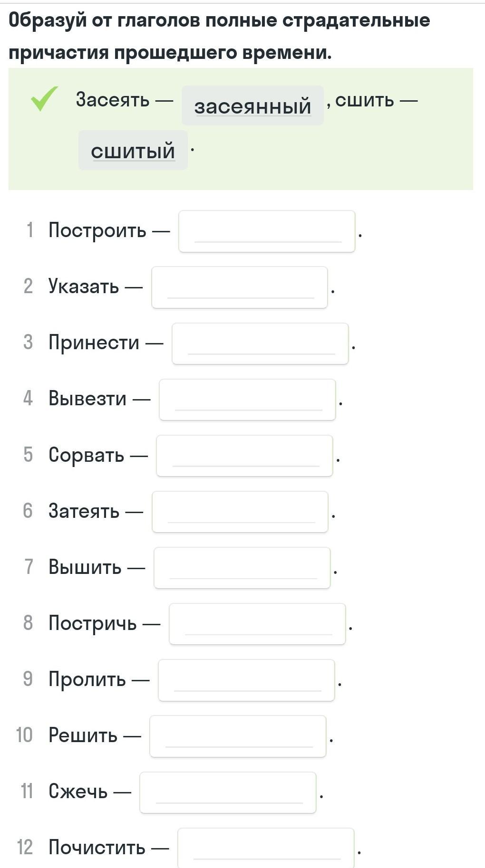The width and height of the screenshot is (485, 868).
Task: Click the verb label Построить
Action: tap(97, 230)
